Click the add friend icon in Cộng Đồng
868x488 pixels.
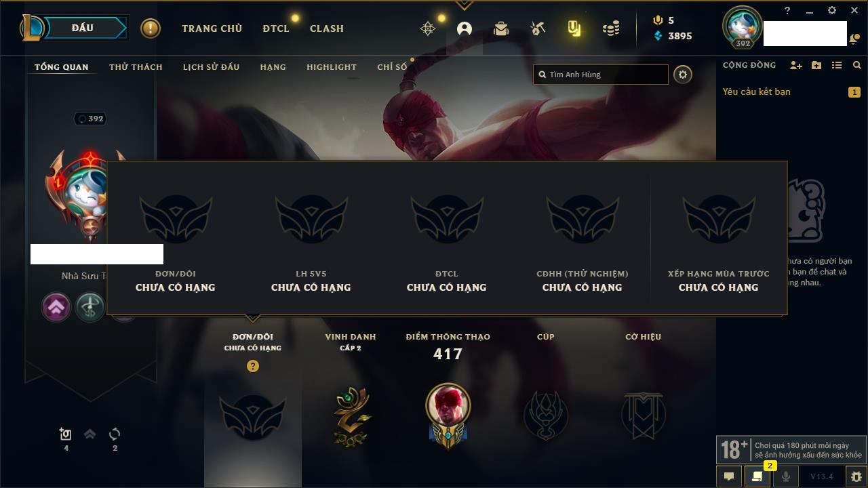(796, 65)
